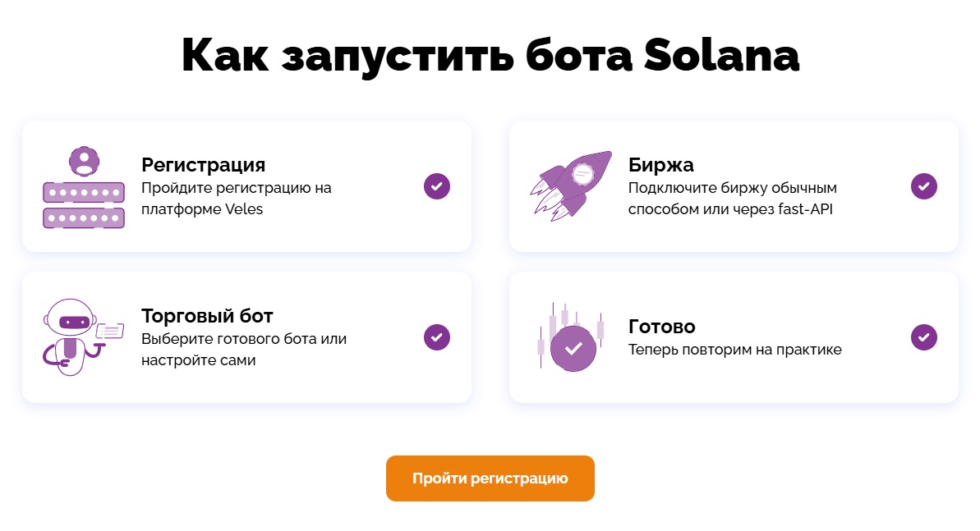Click the text Теперь повторим на практике
The image size is (980, 531).
pyautogui.click(x=735, y=350)
